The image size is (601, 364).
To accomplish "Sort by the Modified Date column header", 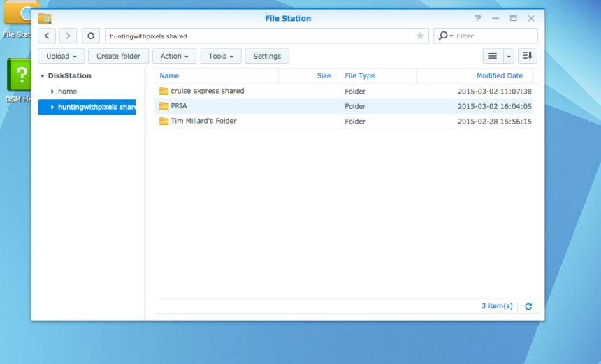I will click(499, 75).
